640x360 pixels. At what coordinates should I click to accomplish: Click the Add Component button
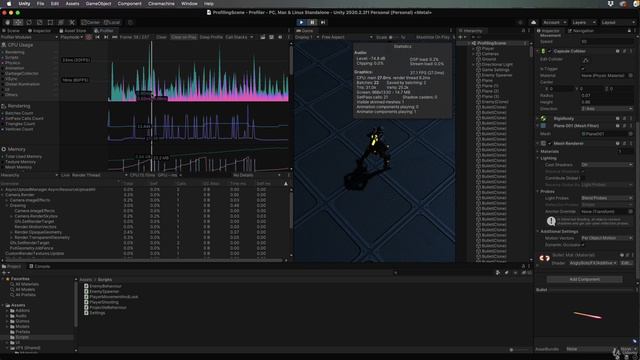pos(584,280)
